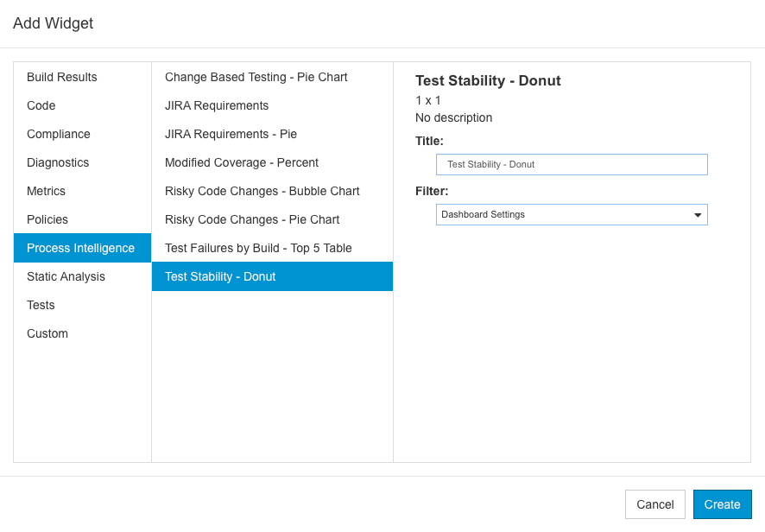765x532 pixels.
Task: Select Risky Code Changes - Pie Chart
Action: [x=272, y=219]
